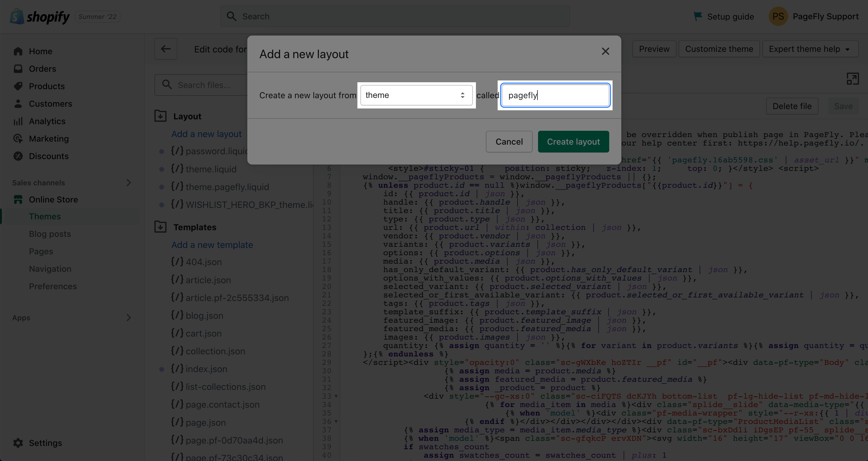Click the Create layout button
This screenshot has height=461, width=868.
pos(573,142)
